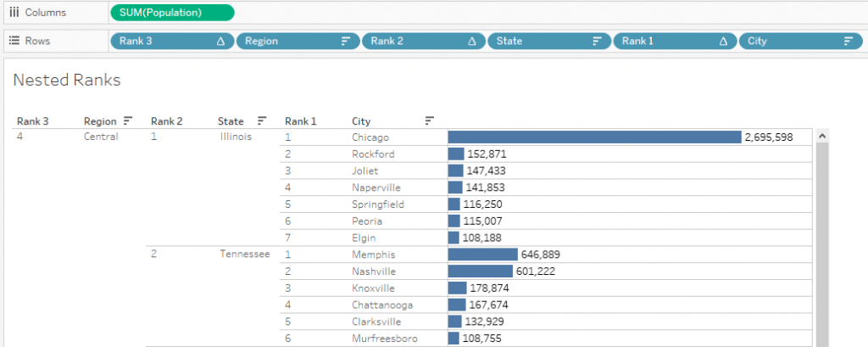Click the delta icon on Rank 1 pill

(723, 41)
